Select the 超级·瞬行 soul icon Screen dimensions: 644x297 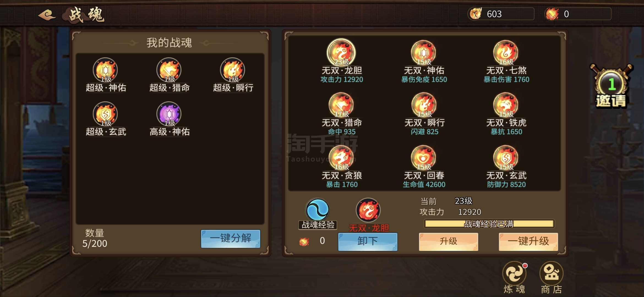(233, 70)
